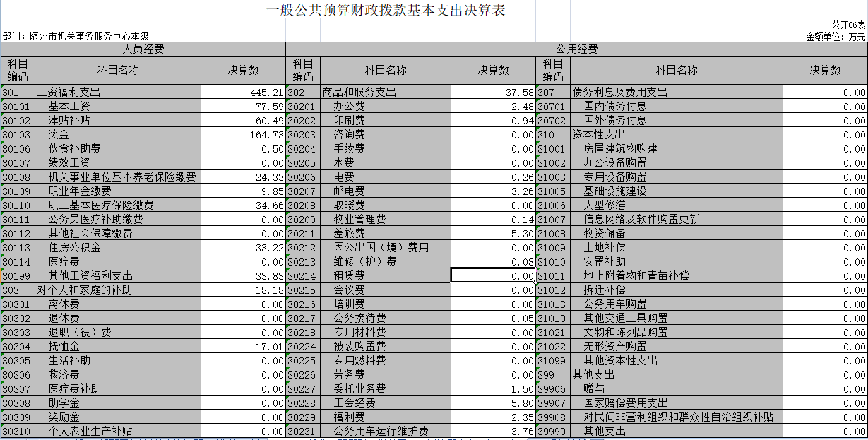Click the 办公费 name cell
Viewport: 868px width, 440px height.
tap(386, 107)
